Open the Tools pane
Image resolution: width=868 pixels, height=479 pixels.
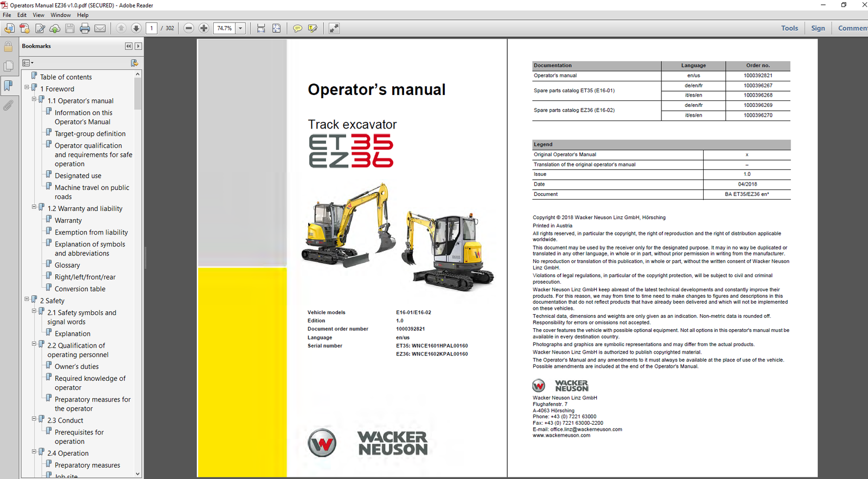789,28
